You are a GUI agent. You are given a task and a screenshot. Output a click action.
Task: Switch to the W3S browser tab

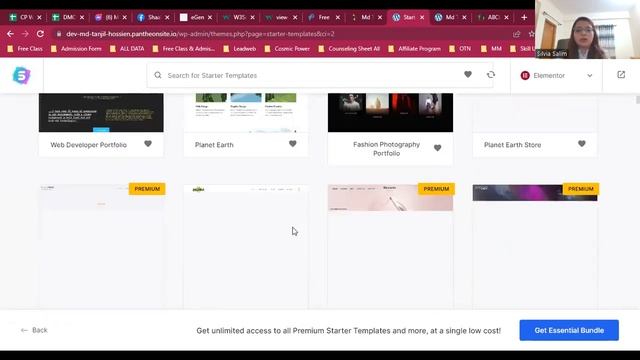pos(238,17)
